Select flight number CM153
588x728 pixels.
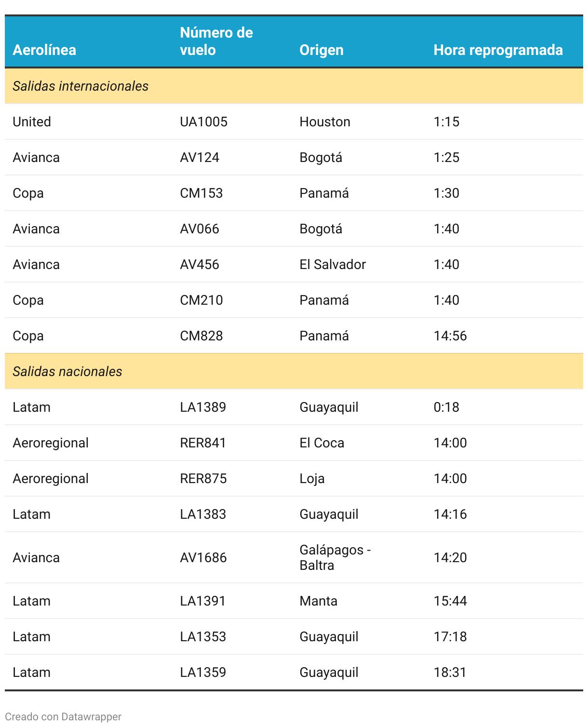(201, 193)
